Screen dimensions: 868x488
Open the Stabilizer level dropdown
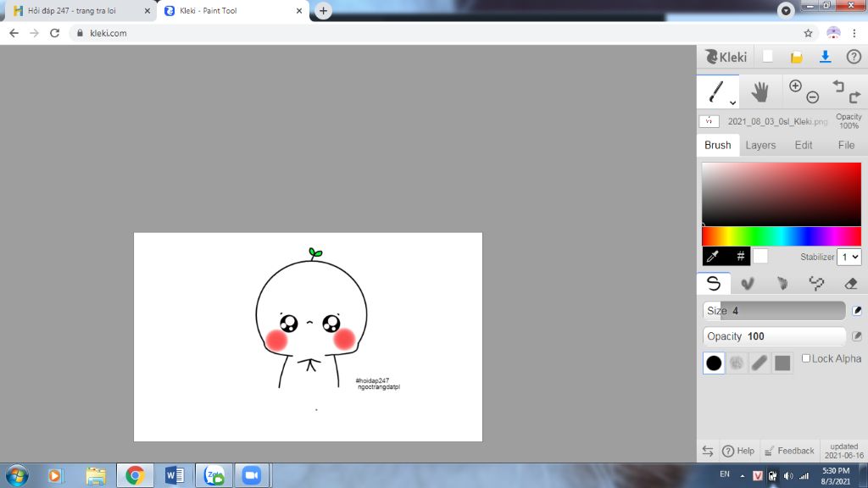[x=849, y=257]
